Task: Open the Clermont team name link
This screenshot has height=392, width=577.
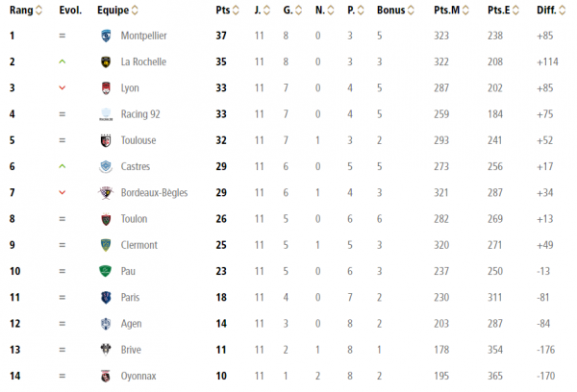Action: pos(139,245)
